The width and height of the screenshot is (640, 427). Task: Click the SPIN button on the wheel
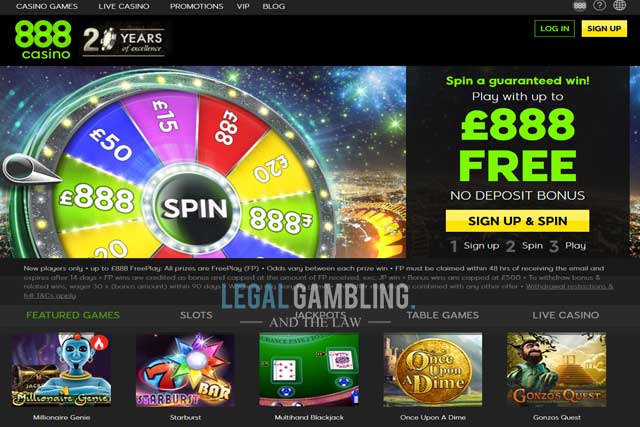click(195, 209)
